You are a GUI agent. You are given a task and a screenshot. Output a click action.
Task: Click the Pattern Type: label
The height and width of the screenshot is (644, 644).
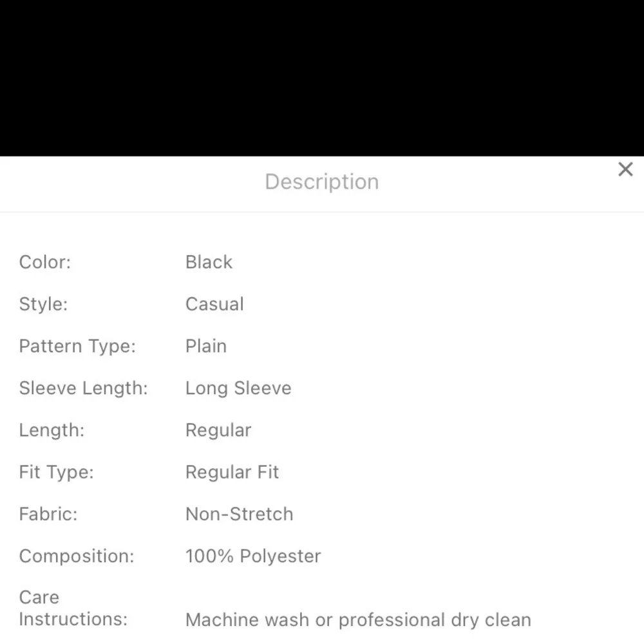(x=77, y=346)
